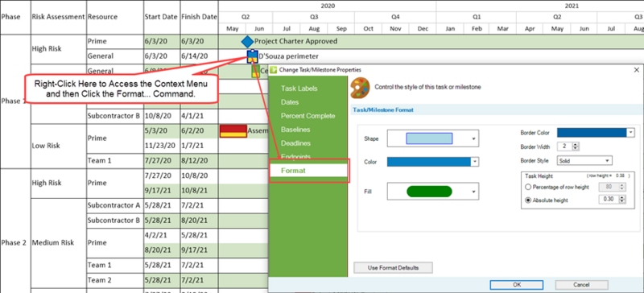This screenshot has height=293, width=644.
Task: Click the Q1 quarter header
Action: [x=477, y=17]
